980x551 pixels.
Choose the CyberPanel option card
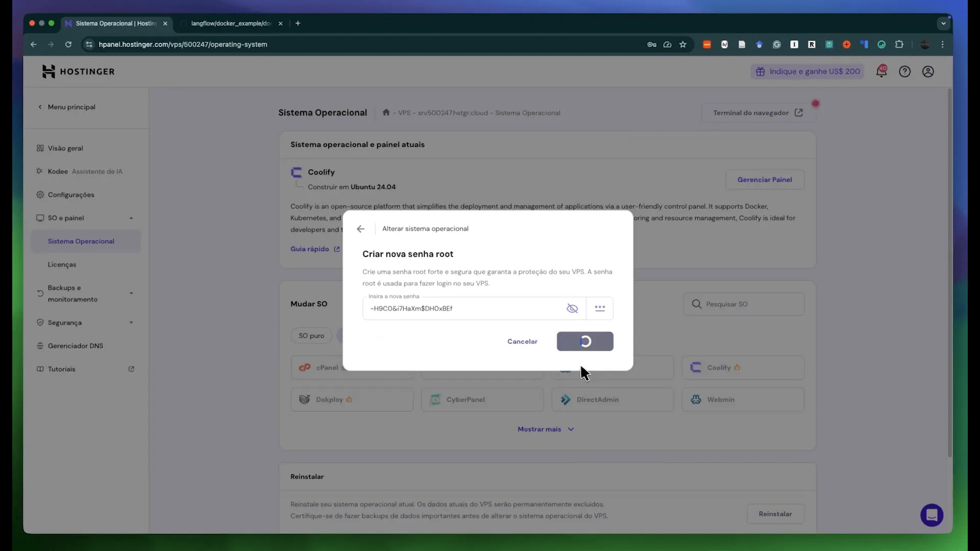click(482, 399)
